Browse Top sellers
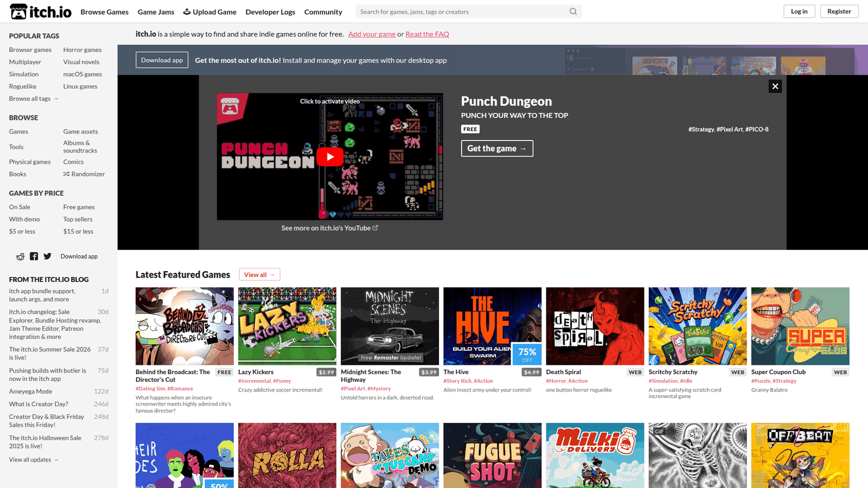This screenshot has width=868, height=488. (78, 220)
